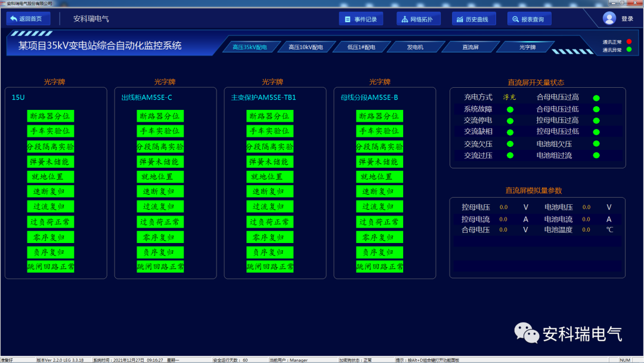
Task: Click the 网络拓扑 topology icon
Action: 404,19
